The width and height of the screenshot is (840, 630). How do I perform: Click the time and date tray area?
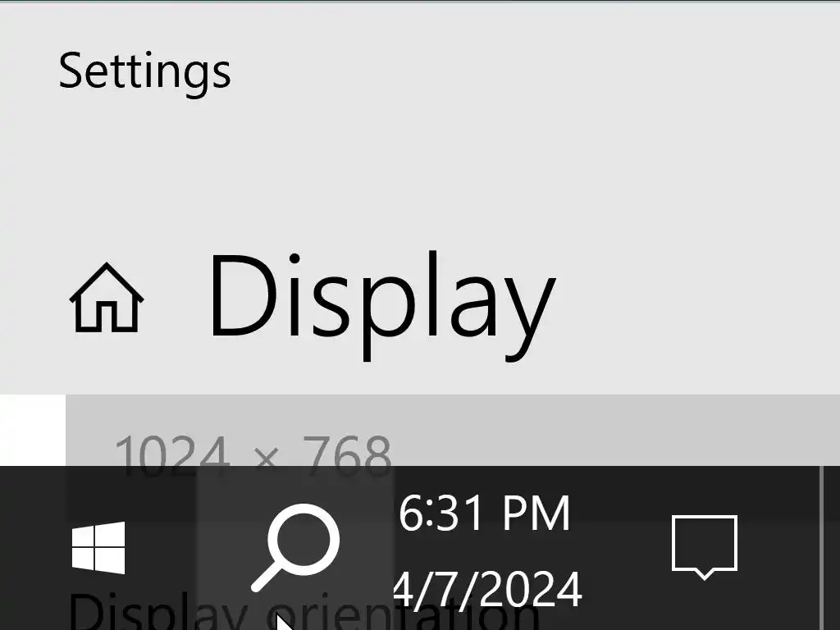[487, 550]
